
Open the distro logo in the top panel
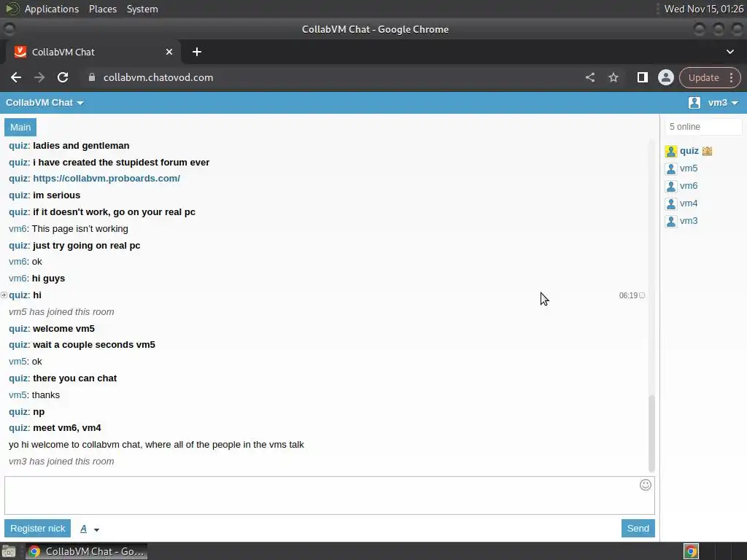pos(12,9)
